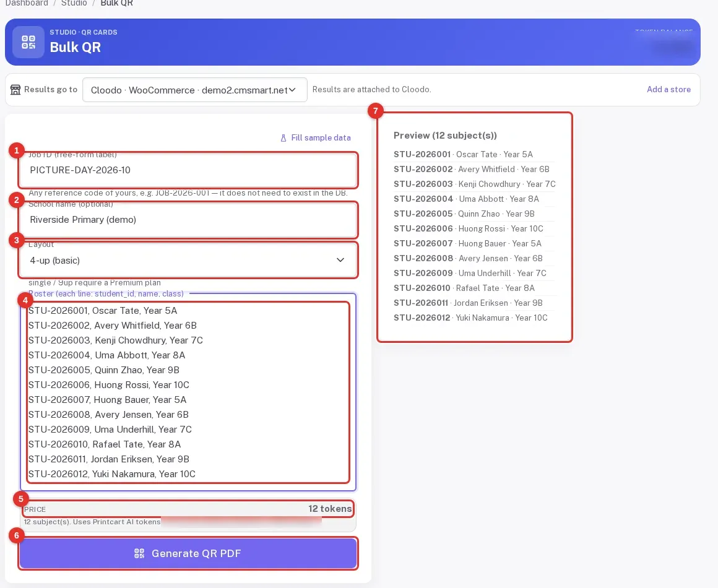
Task: Go to the Studio breadcrumb
Action: (x=74, y=3)
